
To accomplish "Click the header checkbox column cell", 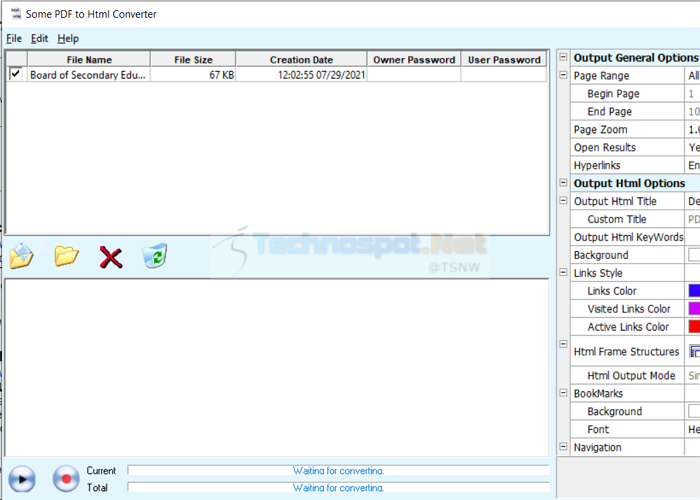I will [x=17, y=59].
